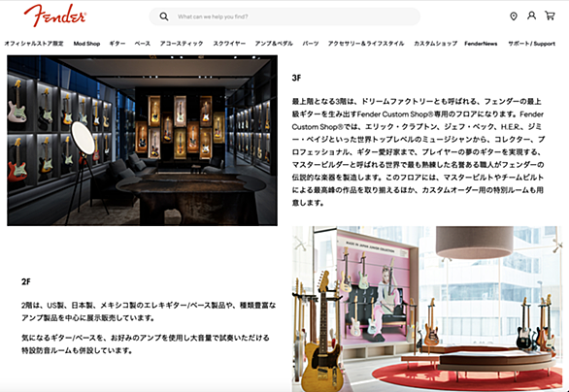Select the パーツ navigation item
Screen dimensions: 569x392
[311, 44]
